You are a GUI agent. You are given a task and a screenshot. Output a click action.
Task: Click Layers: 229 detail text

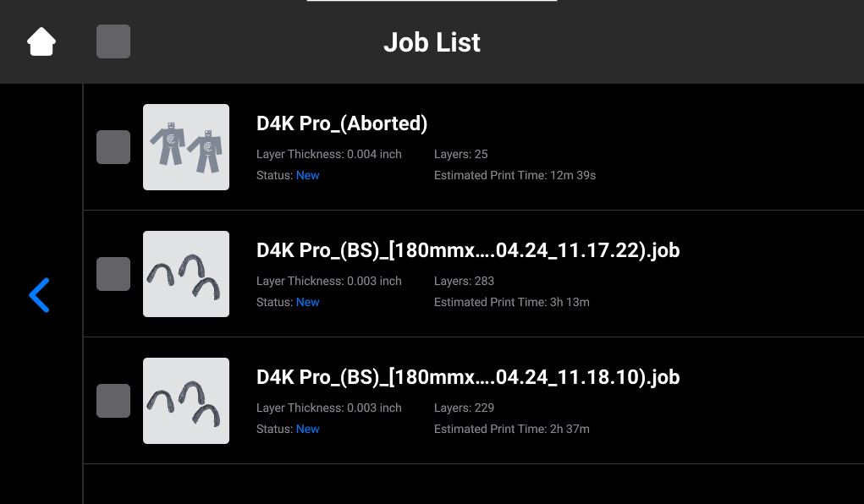coord(464,408)
